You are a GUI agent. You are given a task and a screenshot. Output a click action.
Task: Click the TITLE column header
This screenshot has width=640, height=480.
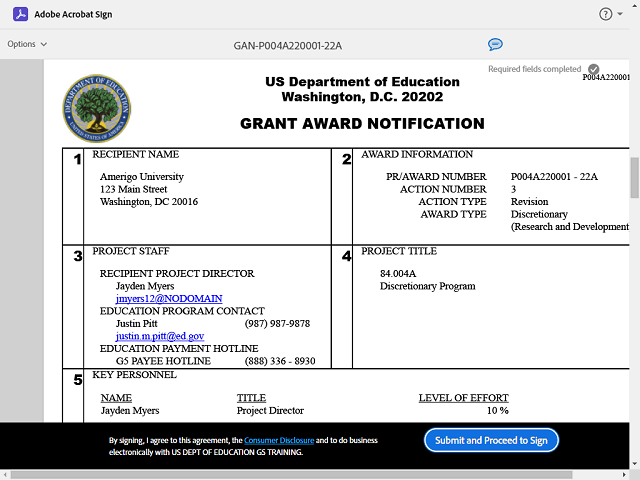point(251,398)
